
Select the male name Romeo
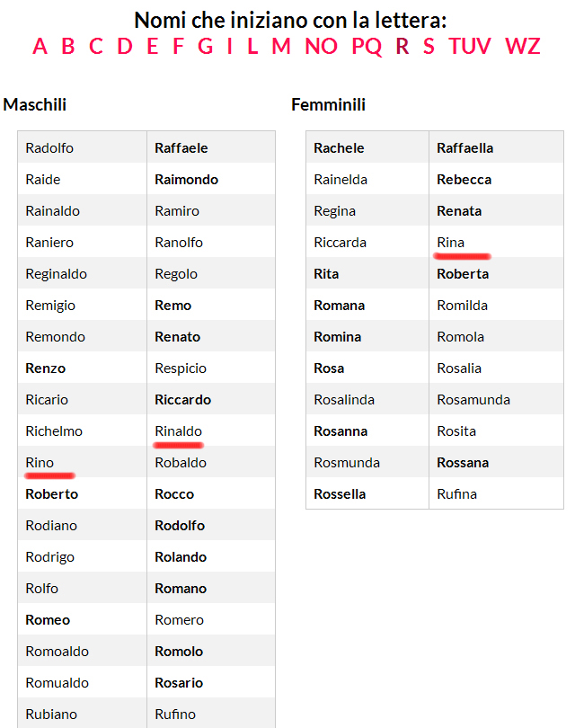coord(48,620)
